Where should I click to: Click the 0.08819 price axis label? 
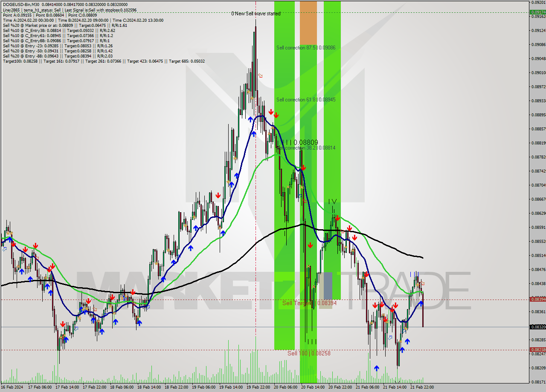539,143
